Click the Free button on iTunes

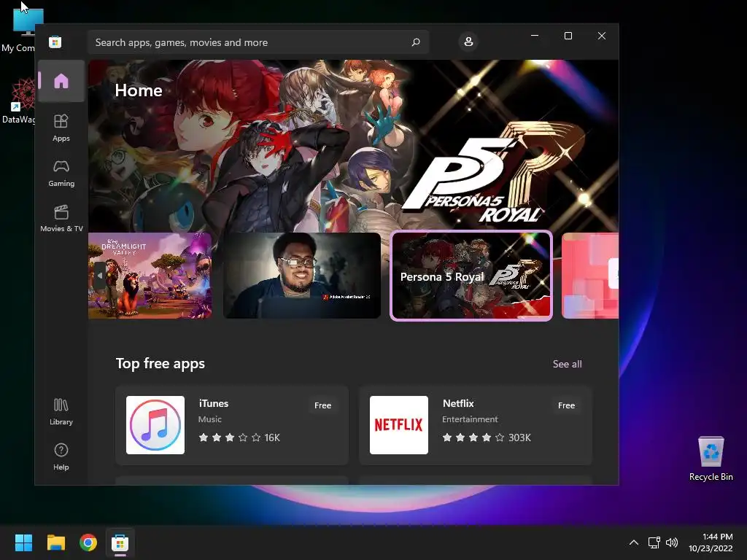322,405
